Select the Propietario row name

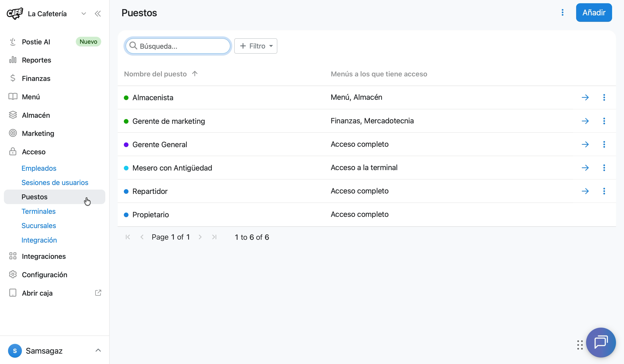pyautogui.click(x=151, y=214)
